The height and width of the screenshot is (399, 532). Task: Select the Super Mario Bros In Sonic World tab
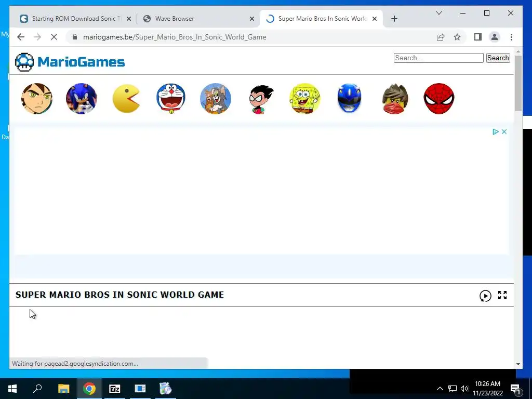pyautogui.click(x=322, y=19)
